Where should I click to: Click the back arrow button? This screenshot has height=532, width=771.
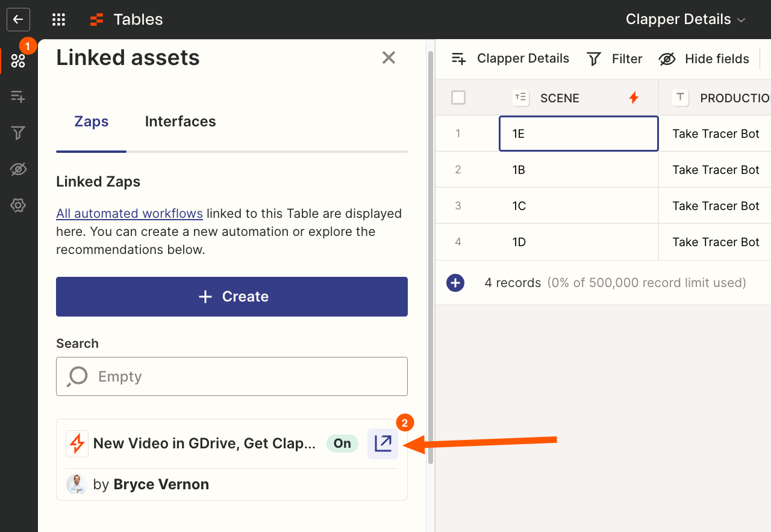point(18,19)
